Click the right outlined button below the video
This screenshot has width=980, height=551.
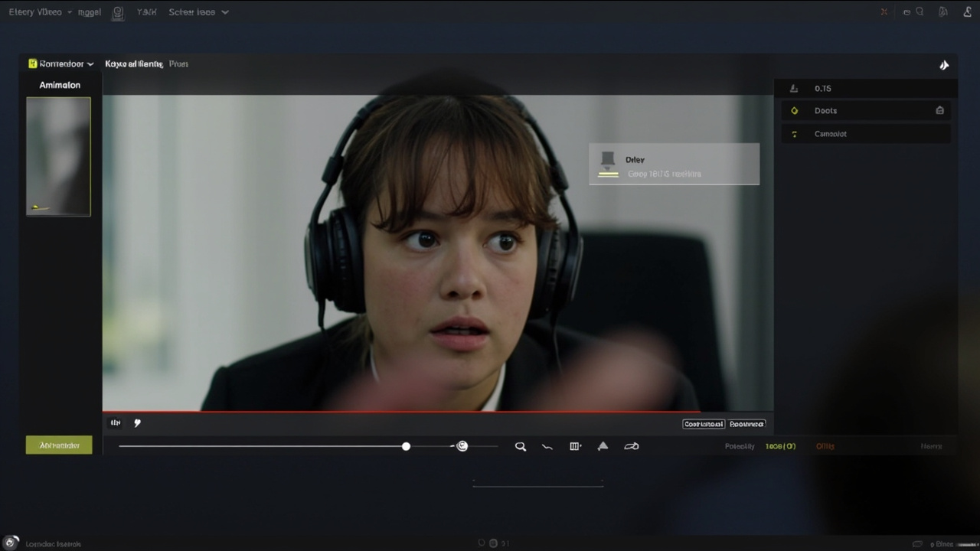coord(746,424)
